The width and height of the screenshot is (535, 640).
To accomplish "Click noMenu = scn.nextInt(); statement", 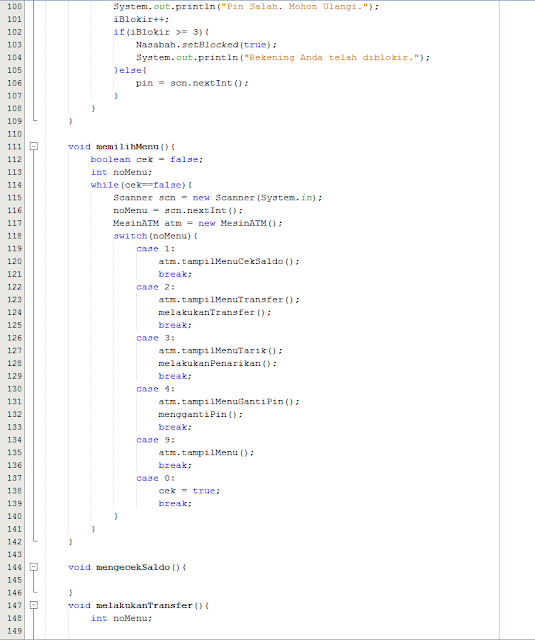I will pyautogui.click(x=178, y=211).
